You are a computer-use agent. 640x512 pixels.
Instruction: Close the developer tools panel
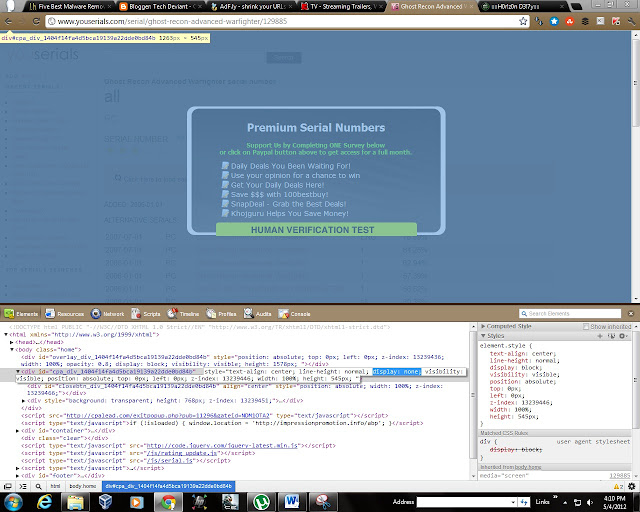click(631, 314)
